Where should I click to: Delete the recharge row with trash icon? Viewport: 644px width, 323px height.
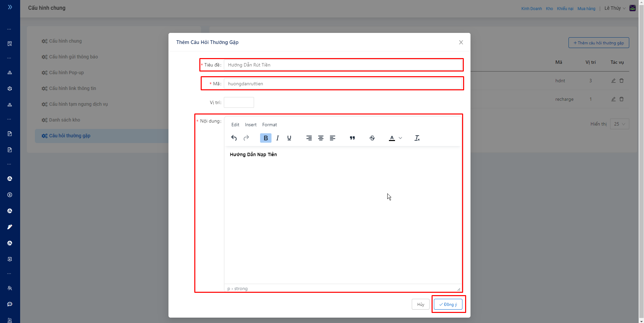tap(622, 99)
